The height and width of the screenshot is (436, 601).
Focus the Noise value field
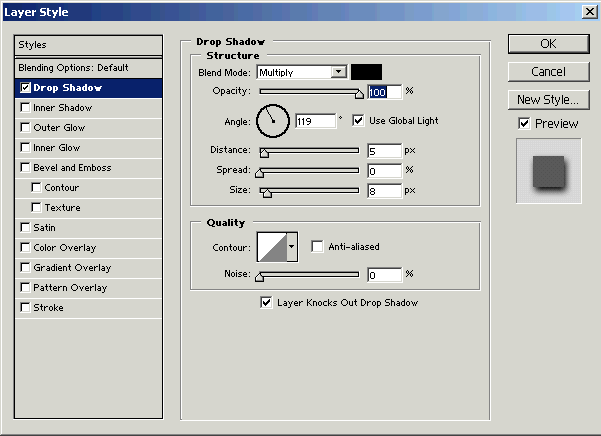(x=384, y=275)
